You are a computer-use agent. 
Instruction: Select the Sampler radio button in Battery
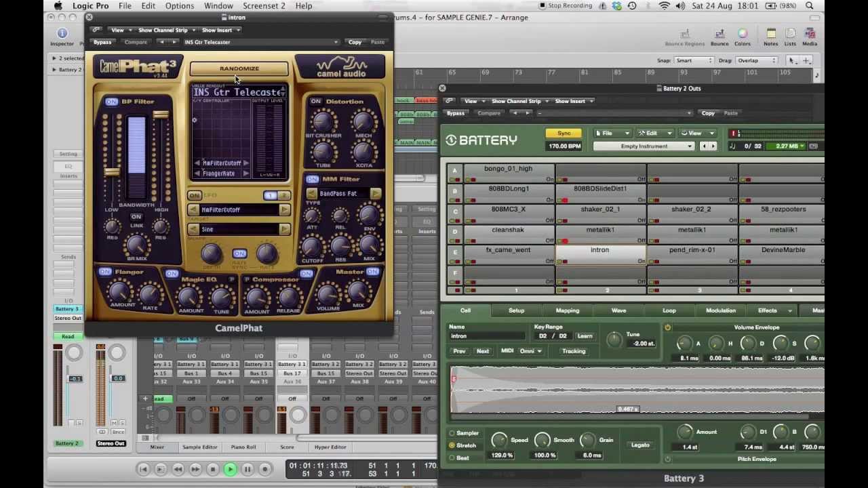(x=452, y=433)
